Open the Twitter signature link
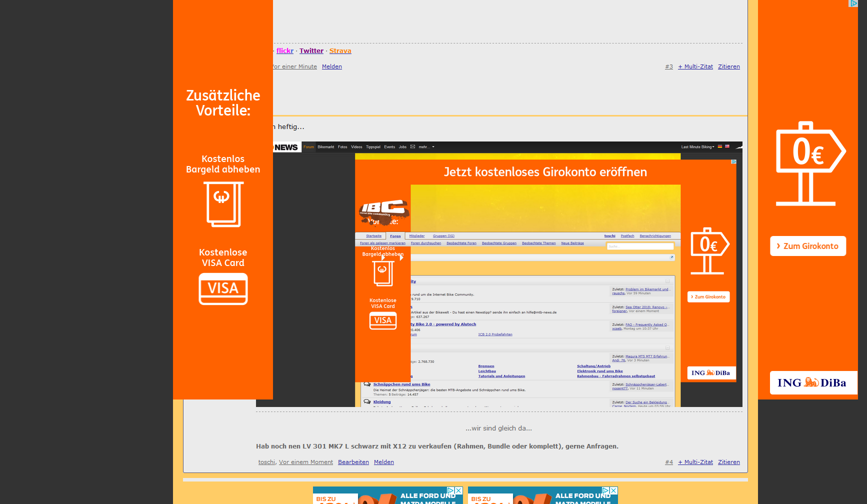This screenshot has width=867, height=504. [311, 50]
